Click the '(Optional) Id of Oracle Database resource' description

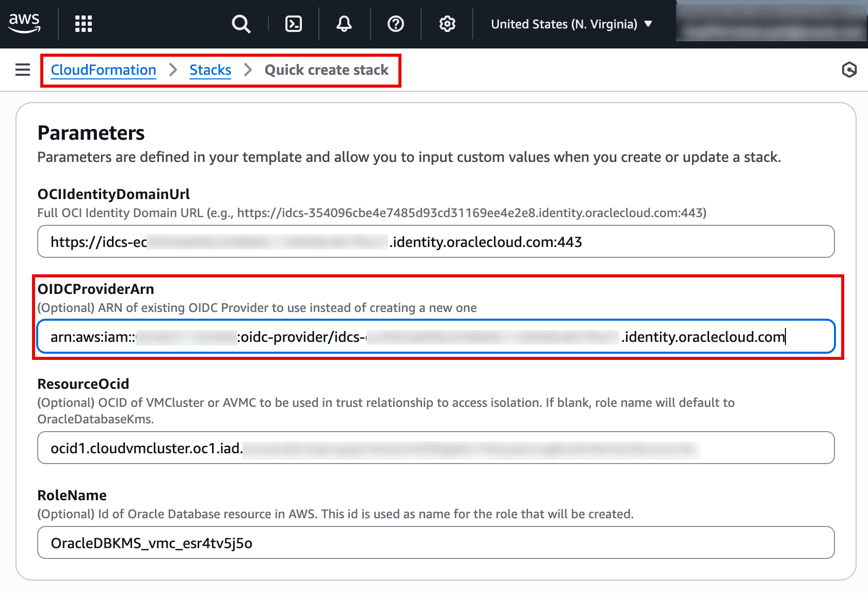335,514
